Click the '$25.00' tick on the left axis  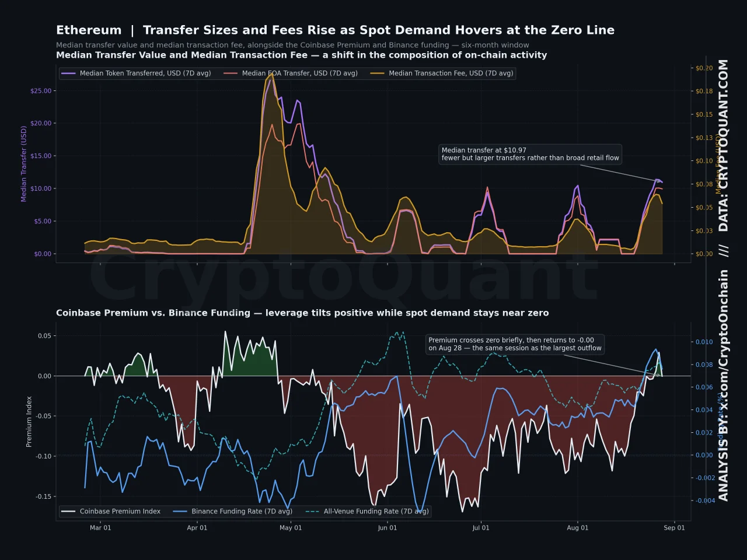(40, 91)
